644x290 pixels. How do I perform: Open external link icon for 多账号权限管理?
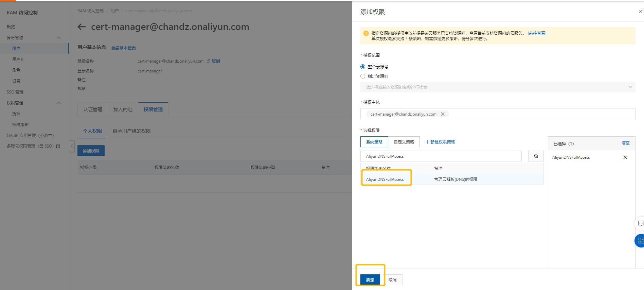tap(58, 146)
